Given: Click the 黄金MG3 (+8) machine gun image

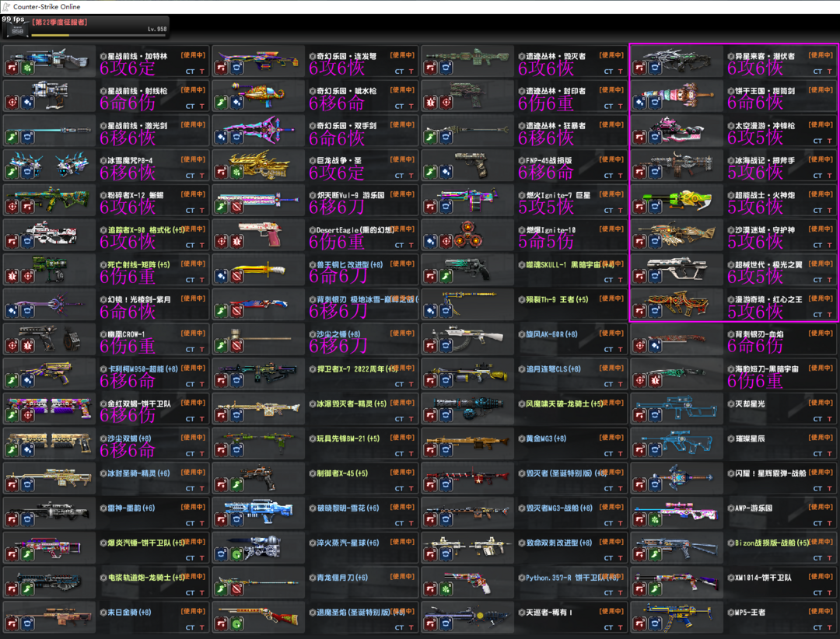Looking at the screenshot, I should tap(467, 443).
